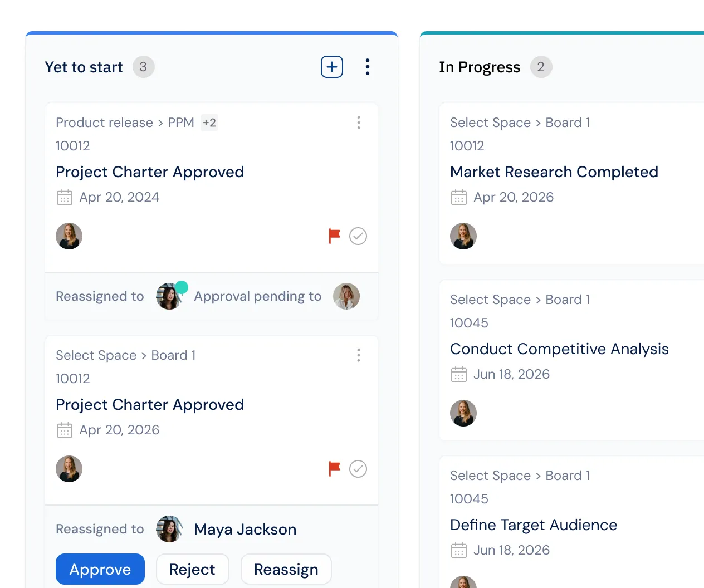Reject the reassignment request
This screenshot has height=588, width=704.
click(192, 569)
